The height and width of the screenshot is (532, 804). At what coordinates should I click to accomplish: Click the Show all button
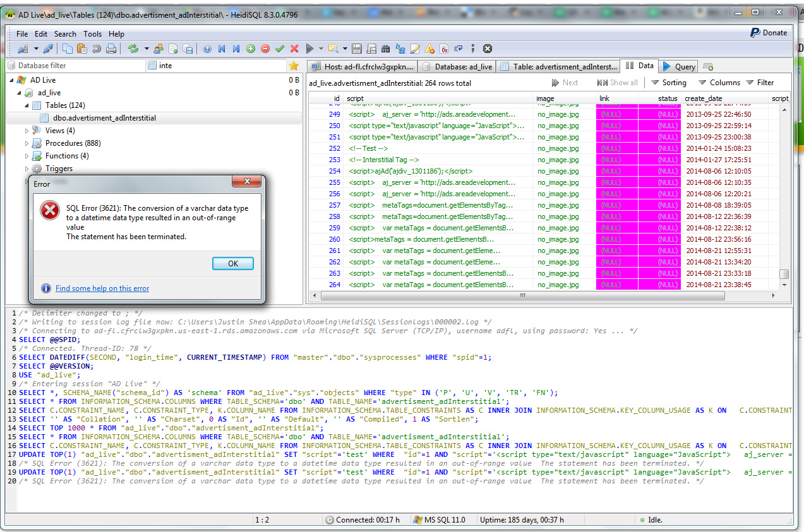[618, 83]
